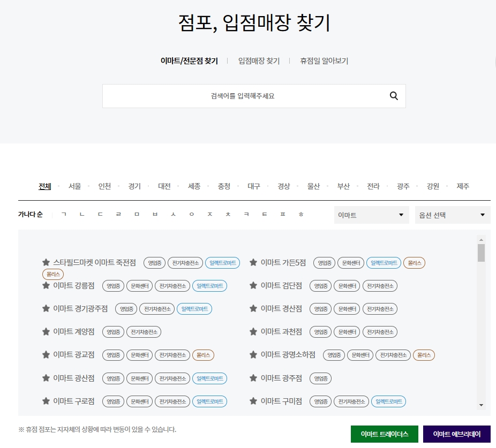Star icon beside 이마트 구미점
The width and height of the screenshot is (496, 448).
253,401
